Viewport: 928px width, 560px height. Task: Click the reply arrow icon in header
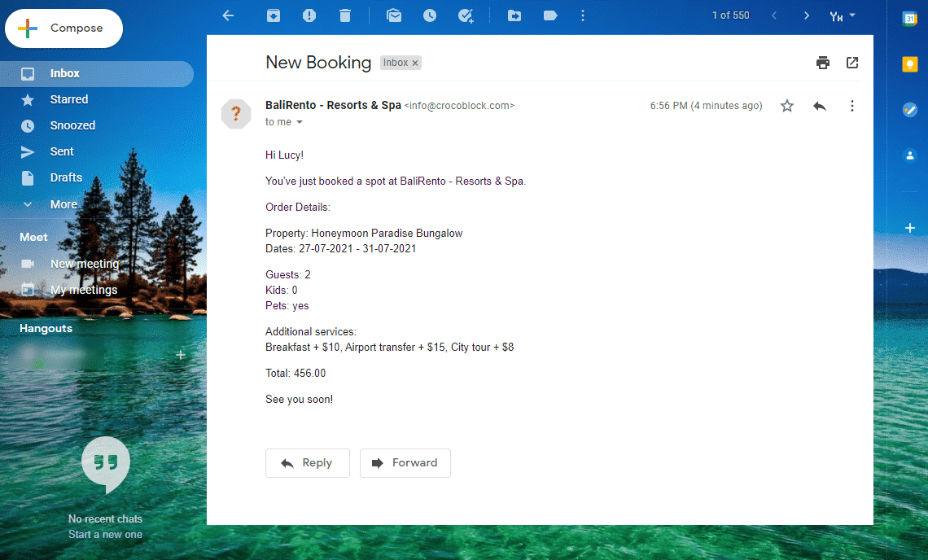tap(820, 106)
